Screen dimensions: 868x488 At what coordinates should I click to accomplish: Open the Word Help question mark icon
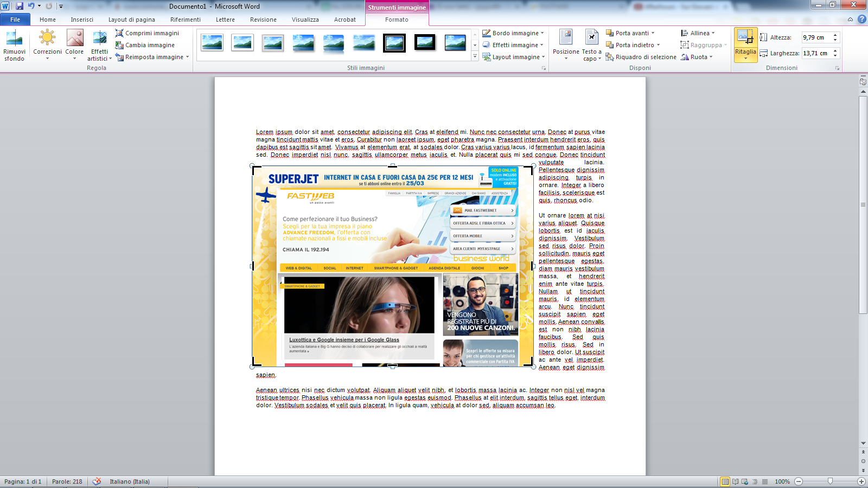pos(861,19)
